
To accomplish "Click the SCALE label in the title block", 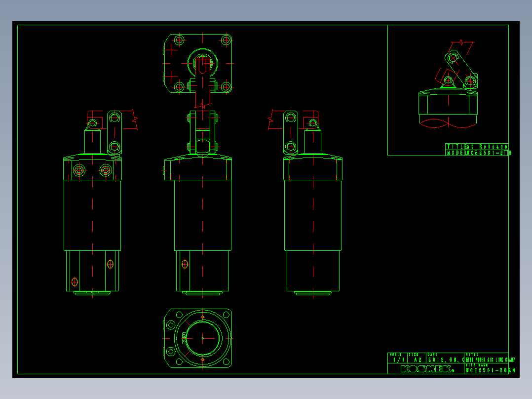I will tap(396, 355).
